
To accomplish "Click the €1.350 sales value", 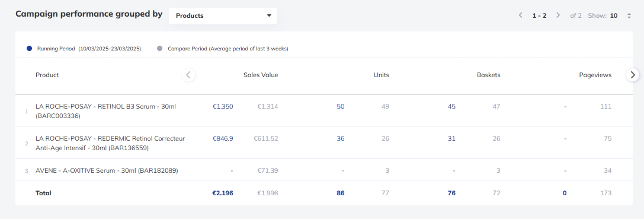I will 223,107.
